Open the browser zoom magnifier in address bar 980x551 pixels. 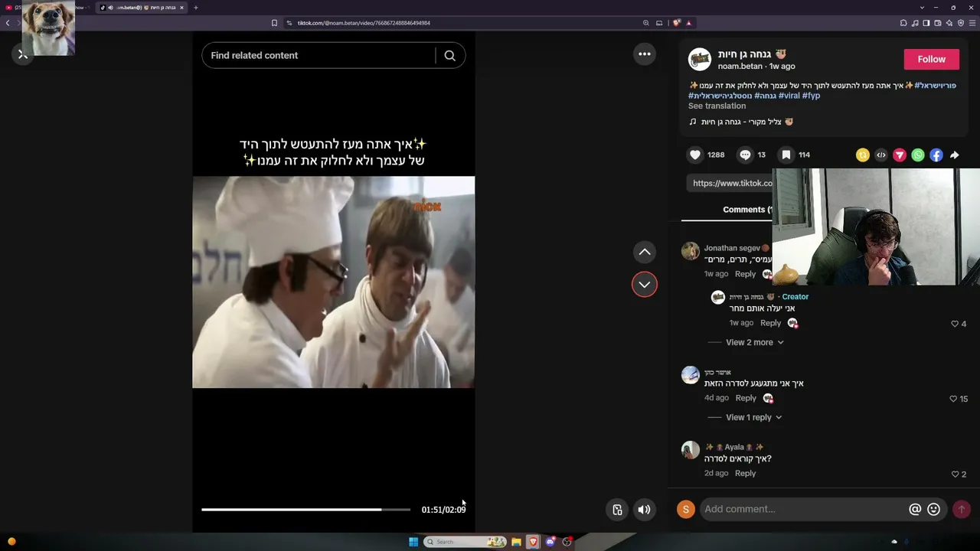click(x=646, y=23)
